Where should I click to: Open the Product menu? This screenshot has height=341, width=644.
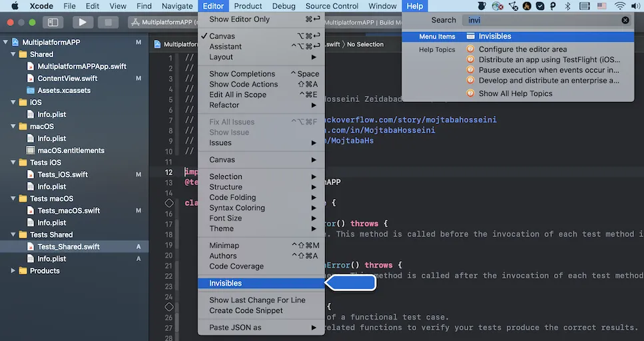248,6
